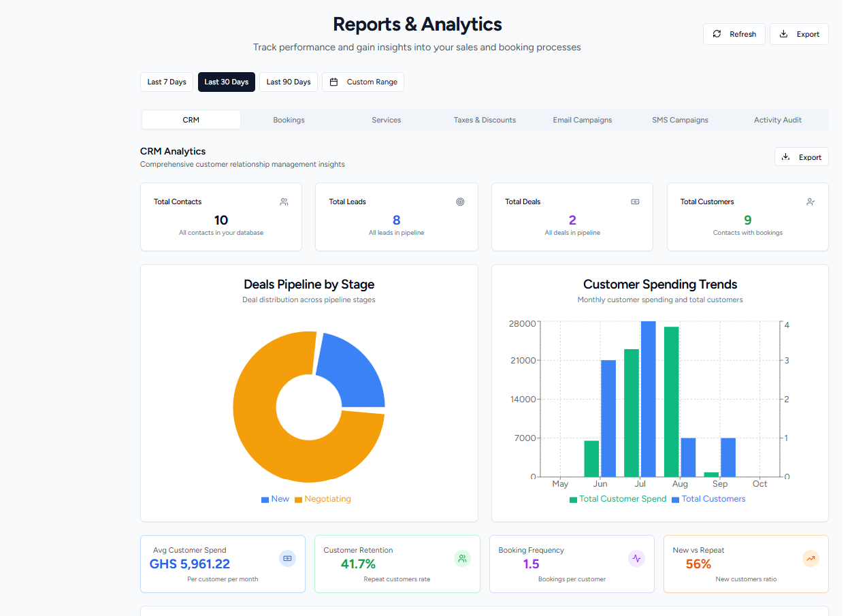Toggle the New legend item in pipeline chart
Viewport: 867px width, 616px height.
[x=275, y=499]
